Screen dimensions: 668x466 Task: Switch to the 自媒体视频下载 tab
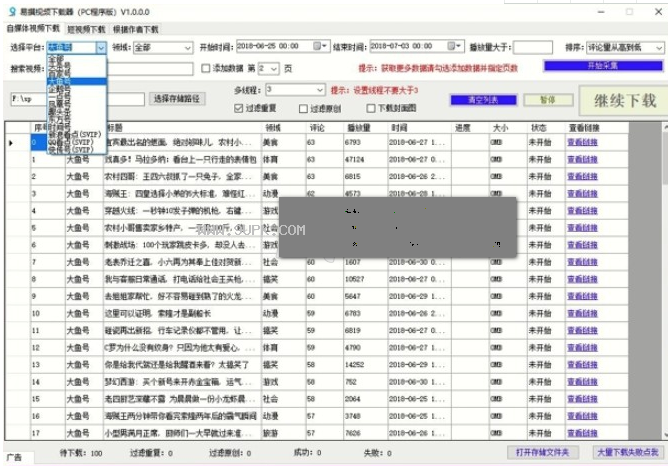click(x=33, y=28)
